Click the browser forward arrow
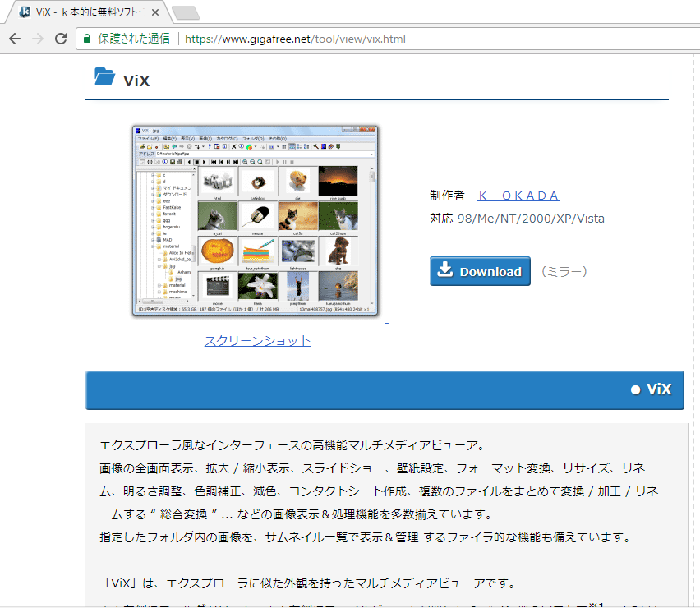The width and height of the screenshot is (700, 608). 38,39
